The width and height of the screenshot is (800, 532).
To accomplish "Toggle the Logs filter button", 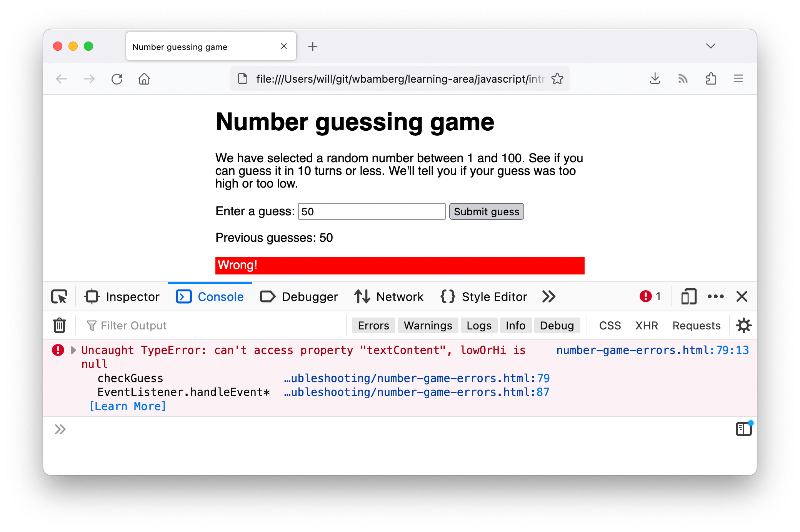I will tap(479, 326).
